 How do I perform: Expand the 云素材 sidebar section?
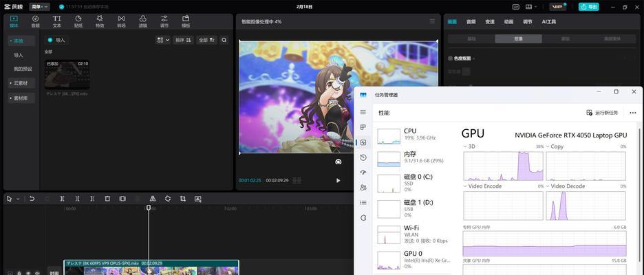22,83
